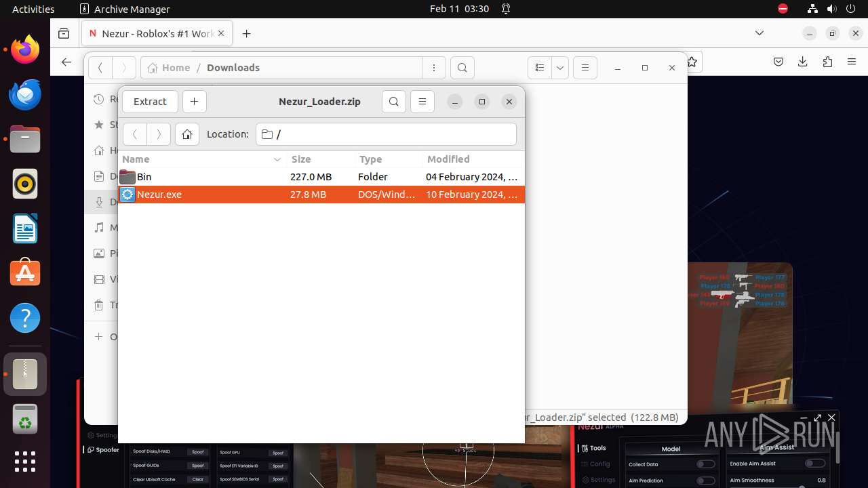Open Firefox Pocket save button

(778, 62)
